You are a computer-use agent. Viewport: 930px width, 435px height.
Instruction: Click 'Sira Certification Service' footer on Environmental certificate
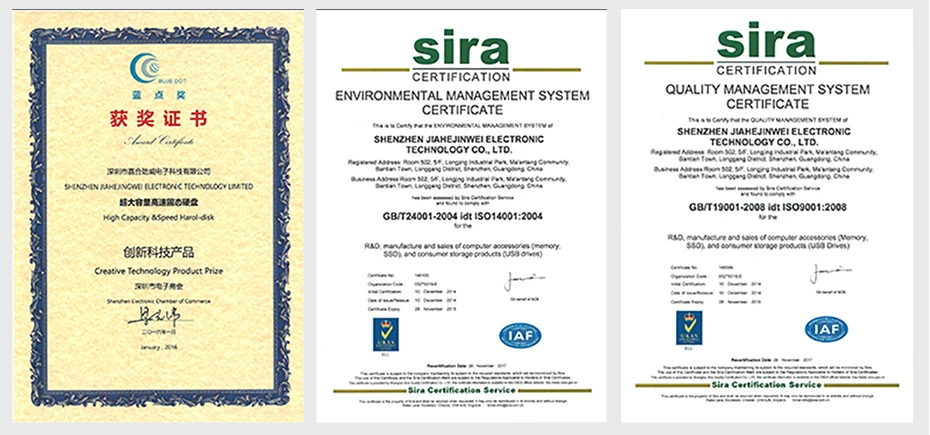click(x=462, y=390)
